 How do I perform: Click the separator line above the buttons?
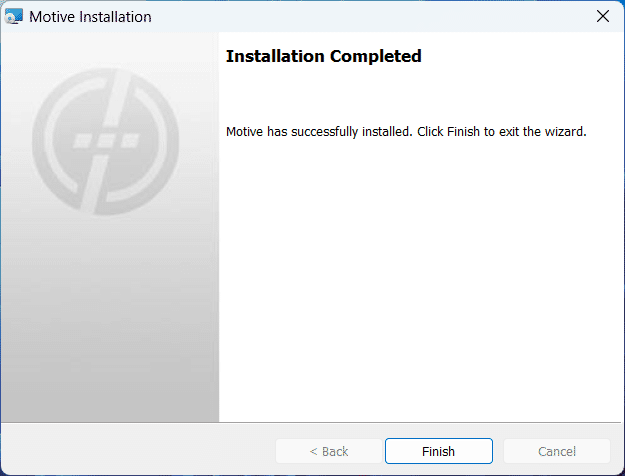pos(311,422)
